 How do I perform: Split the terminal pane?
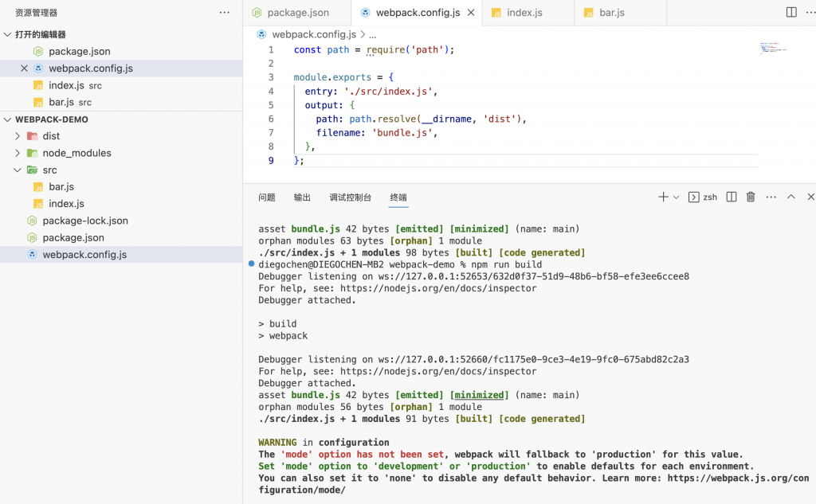[732, 197]
